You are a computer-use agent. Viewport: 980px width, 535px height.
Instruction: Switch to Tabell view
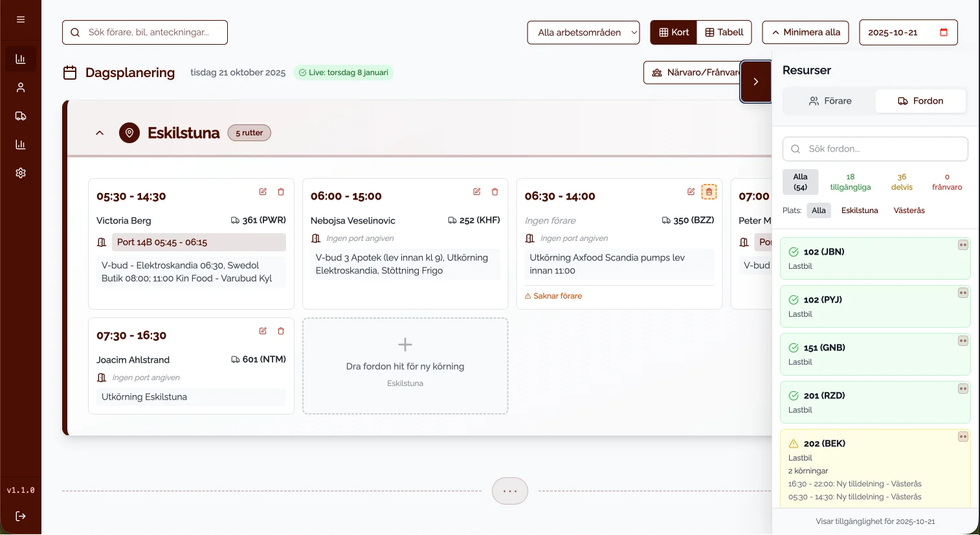[724, 32]
